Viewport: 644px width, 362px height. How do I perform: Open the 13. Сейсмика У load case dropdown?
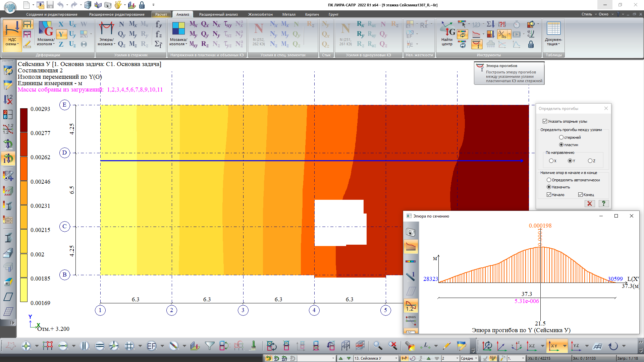(x=396, y=358)
